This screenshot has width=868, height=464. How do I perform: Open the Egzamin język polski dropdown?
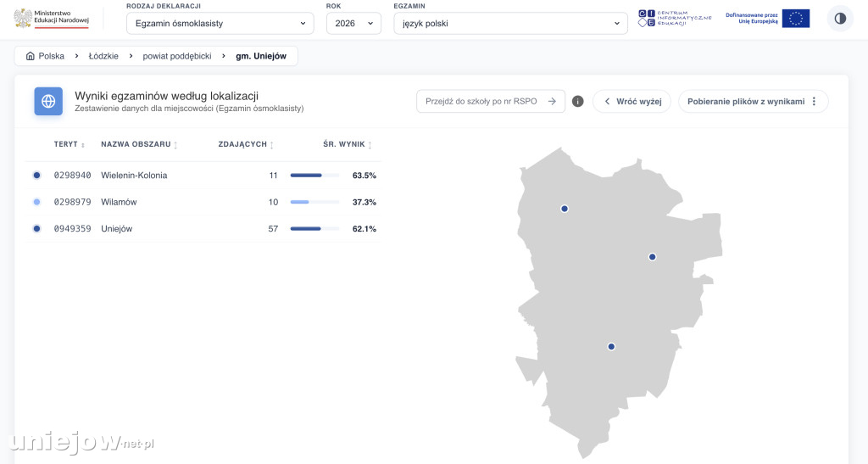point(510,23)
